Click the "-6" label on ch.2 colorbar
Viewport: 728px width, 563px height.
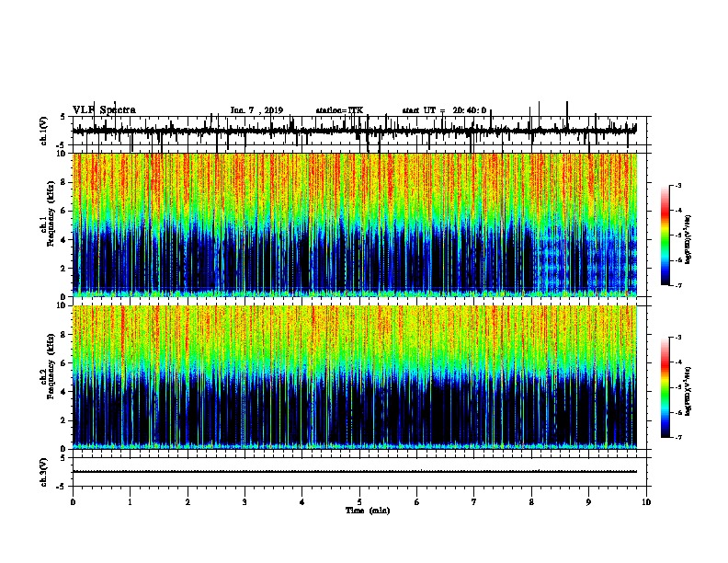[x=678, y=412]
